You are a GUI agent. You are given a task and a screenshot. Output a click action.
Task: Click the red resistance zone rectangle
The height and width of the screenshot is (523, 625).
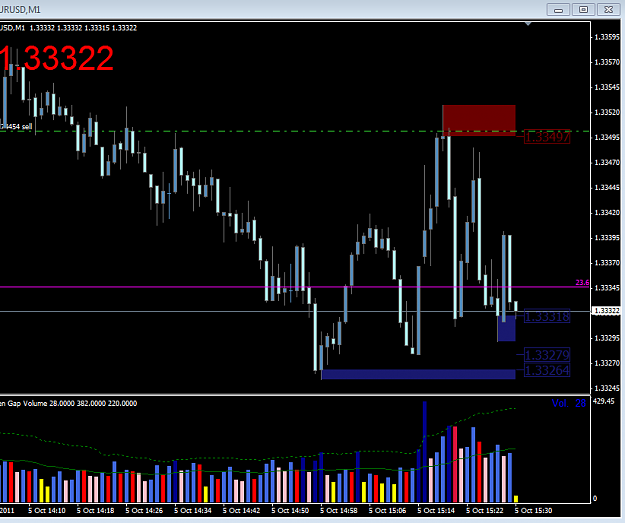coord(479,120)
